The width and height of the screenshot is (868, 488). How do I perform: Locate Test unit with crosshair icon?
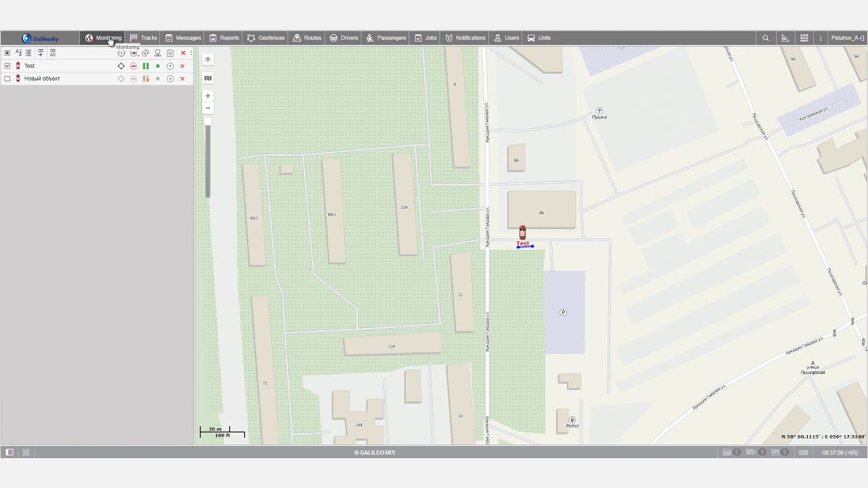point(121,66)
